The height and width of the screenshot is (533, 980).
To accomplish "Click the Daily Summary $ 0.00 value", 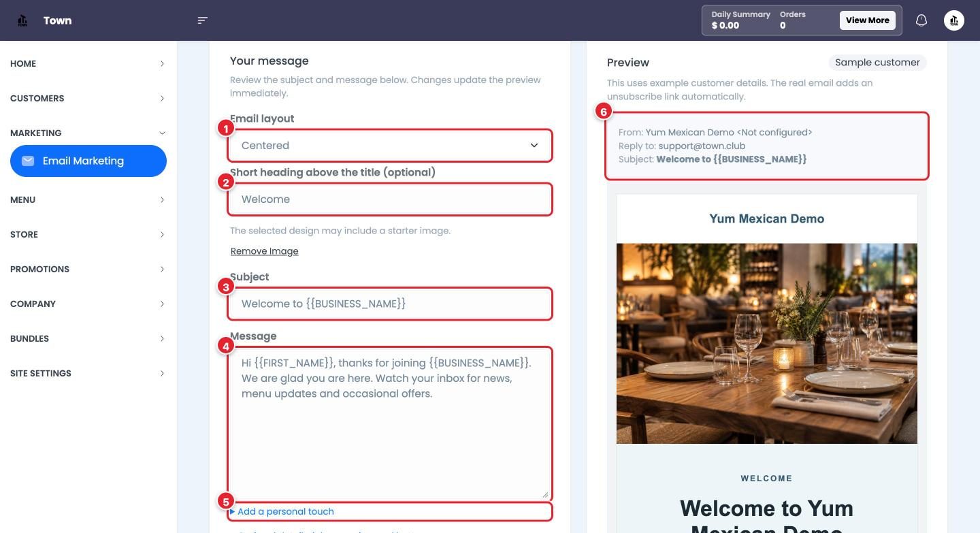I will (725, 26).
